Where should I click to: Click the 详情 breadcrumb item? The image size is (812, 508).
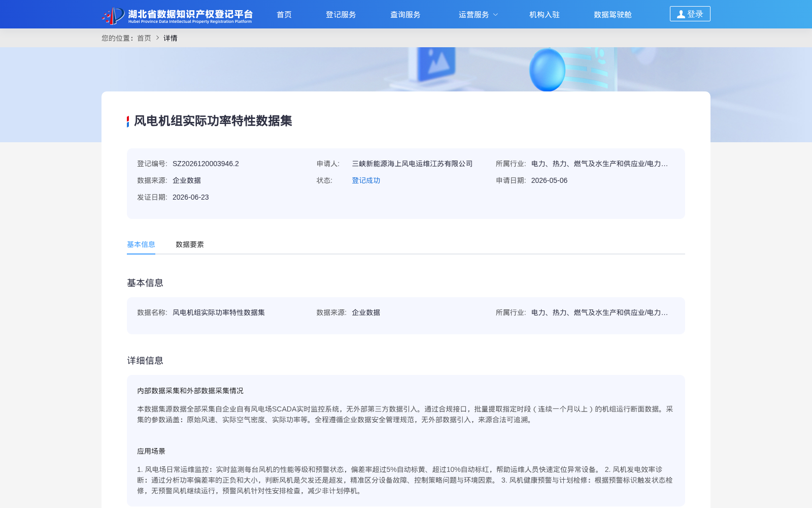pos(171,38)
